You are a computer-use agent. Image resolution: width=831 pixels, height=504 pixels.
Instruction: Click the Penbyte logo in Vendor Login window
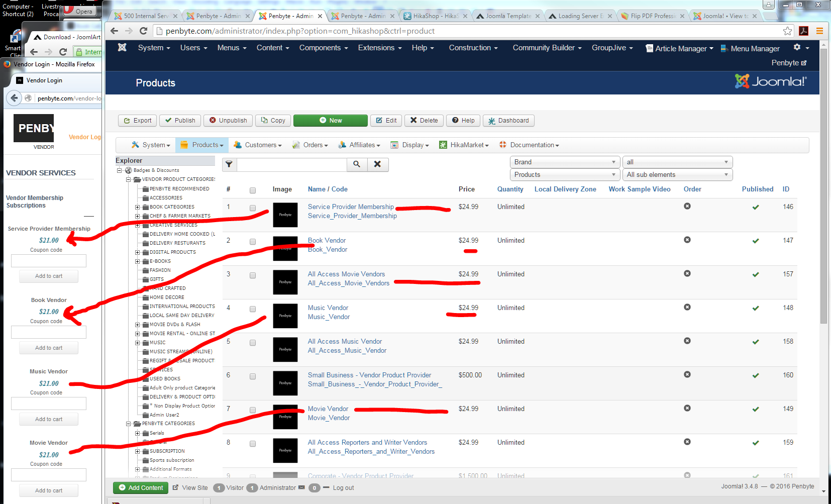click(x=34, y=128)
